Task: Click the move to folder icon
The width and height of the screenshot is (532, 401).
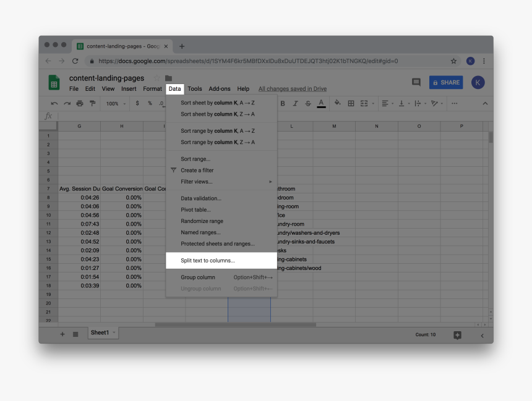Action: (168, 78)
